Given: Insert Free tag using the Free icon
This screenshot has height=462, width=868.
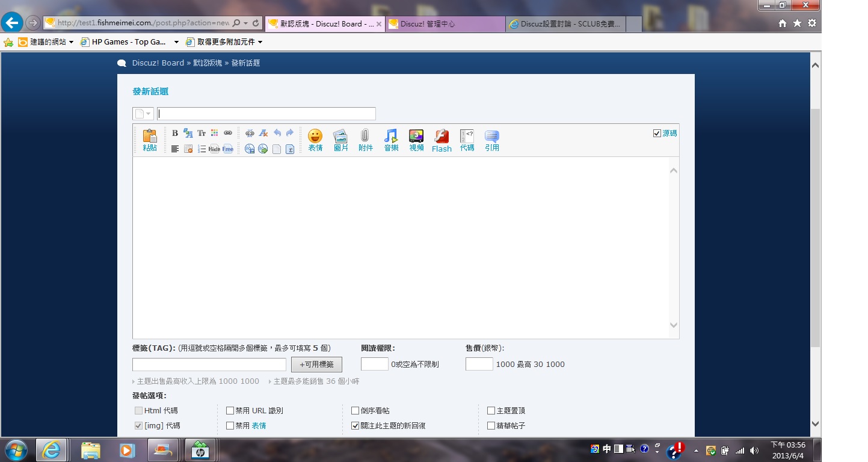Looking at the screenshot, I should point(228,149).
